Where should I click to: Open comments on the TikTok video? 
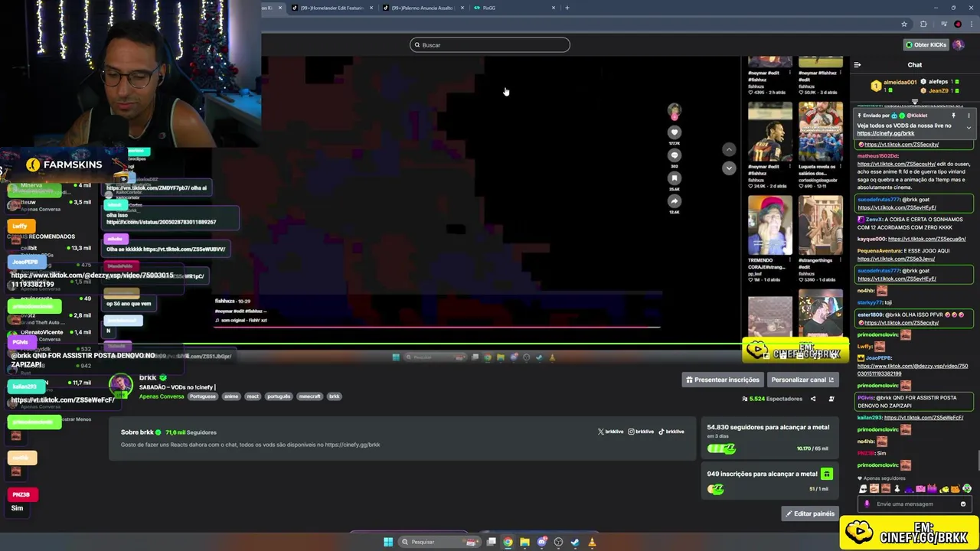[675, 155]
